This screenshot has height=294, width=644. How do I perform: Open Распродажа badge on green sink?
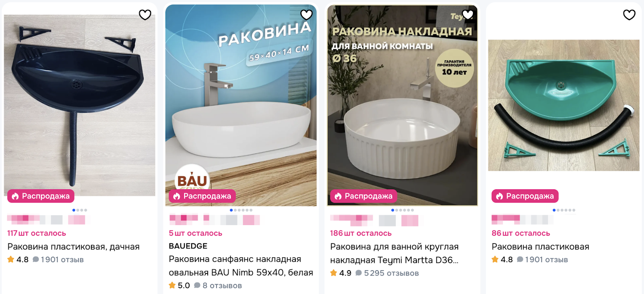click(x=525, y=196)
